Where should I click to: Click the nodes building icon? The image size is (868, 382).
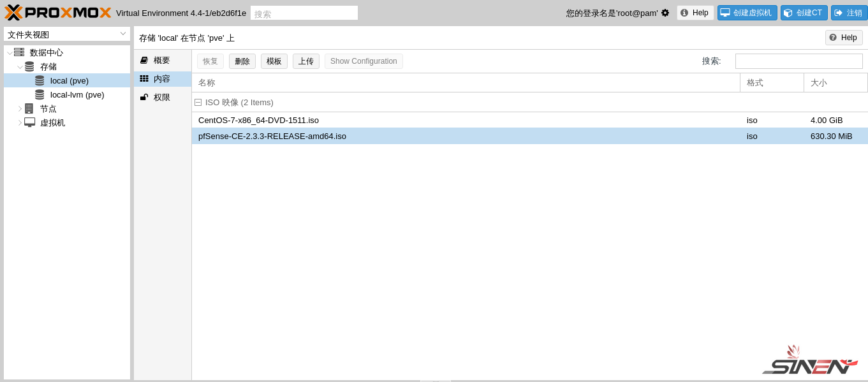29,108
